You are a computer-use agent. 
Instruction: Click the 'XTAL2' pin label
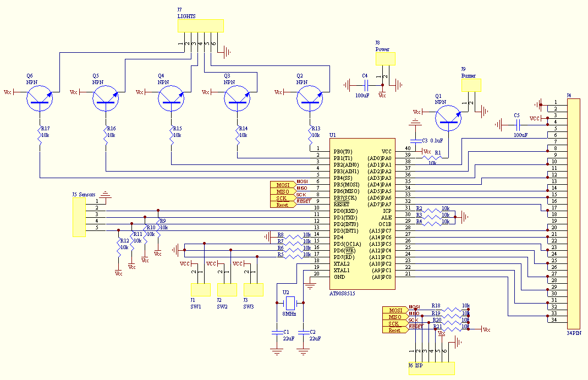pyautogui.click(x=342, y=263)
